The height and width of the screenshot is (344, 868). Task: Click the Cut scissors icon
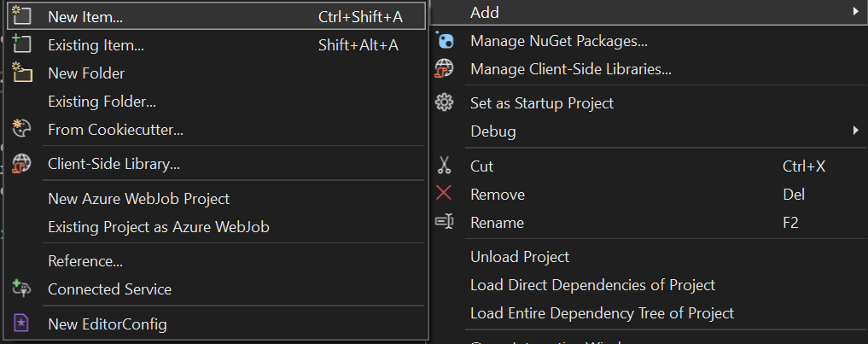444,166
